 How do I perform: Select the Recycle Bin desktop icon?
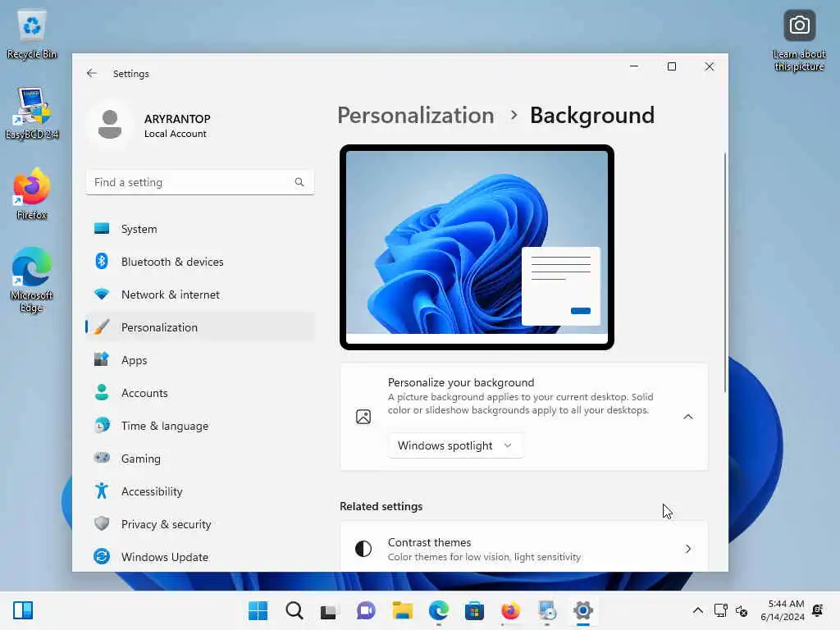coord(32,34)
